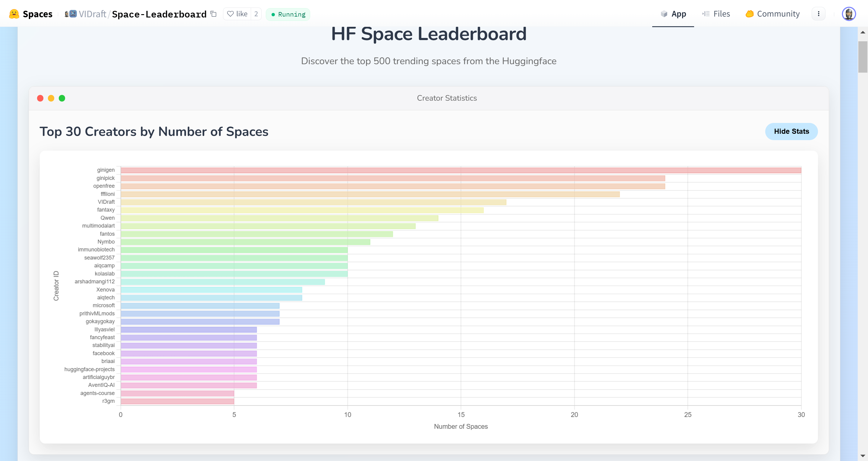868x461 pixels.
Task: Click the fffiloni bar in chart
Action: pos(370,194)
